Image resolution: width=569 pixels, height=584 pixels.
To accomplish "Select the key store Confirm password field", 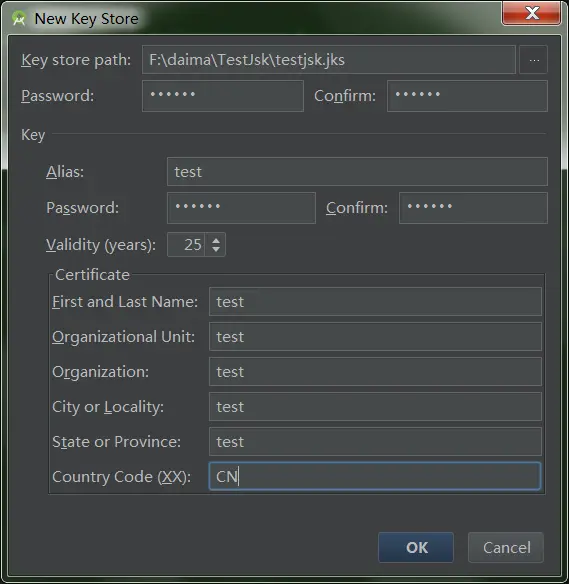I will (467, 96).
